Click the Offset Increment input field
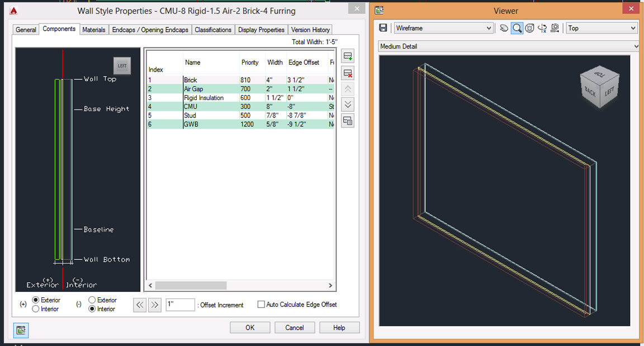644x346 pixels. coord(181,305)
